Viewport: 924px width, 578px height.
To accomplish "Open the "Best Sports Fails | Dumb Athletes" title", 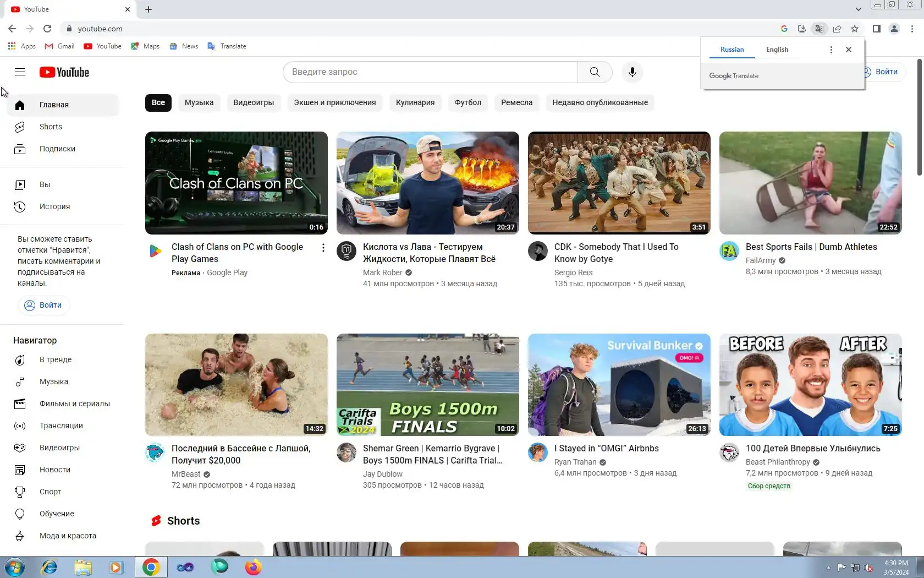I will (x=811, y=247).
